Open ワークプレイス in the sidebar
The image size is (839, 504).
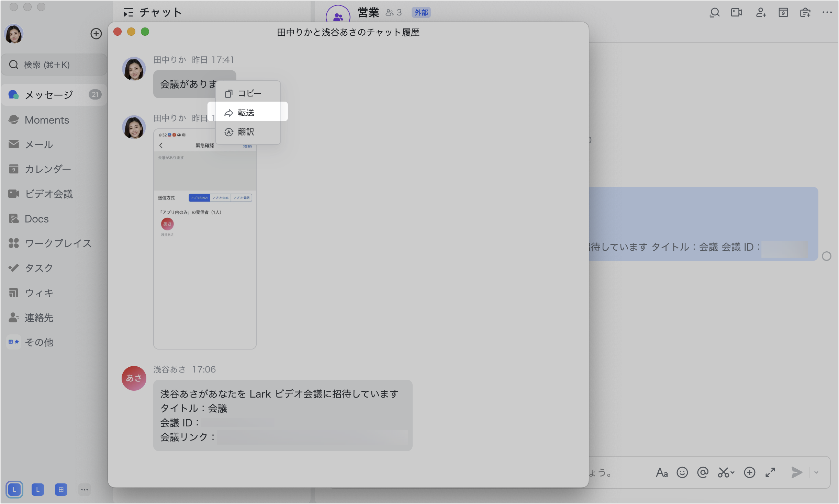pos(54,243)
